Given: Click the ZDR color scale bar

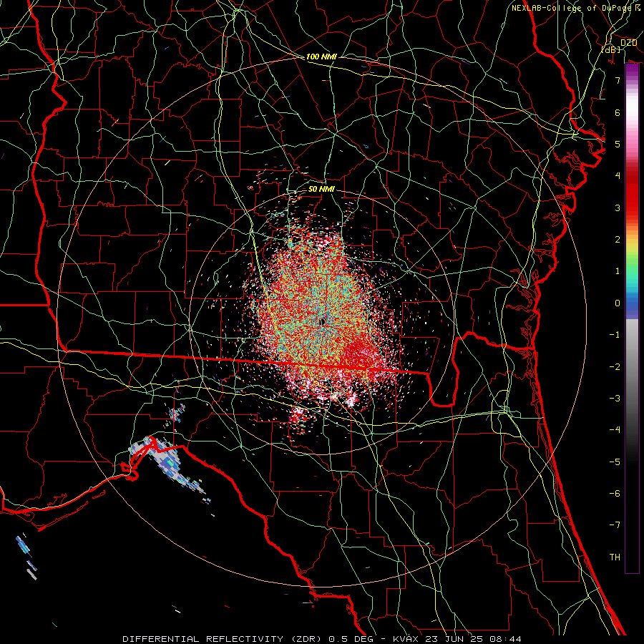Looking at the screenshot, I should [632, 318].
